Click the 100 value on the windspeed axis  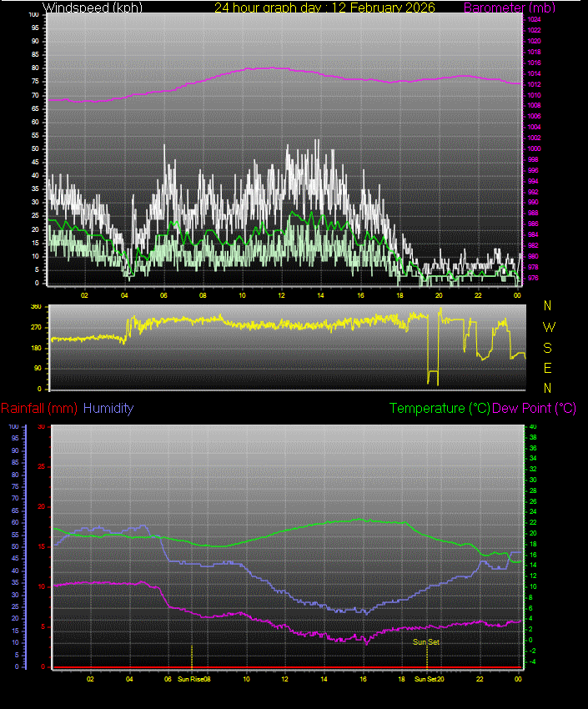pos(33,14)
